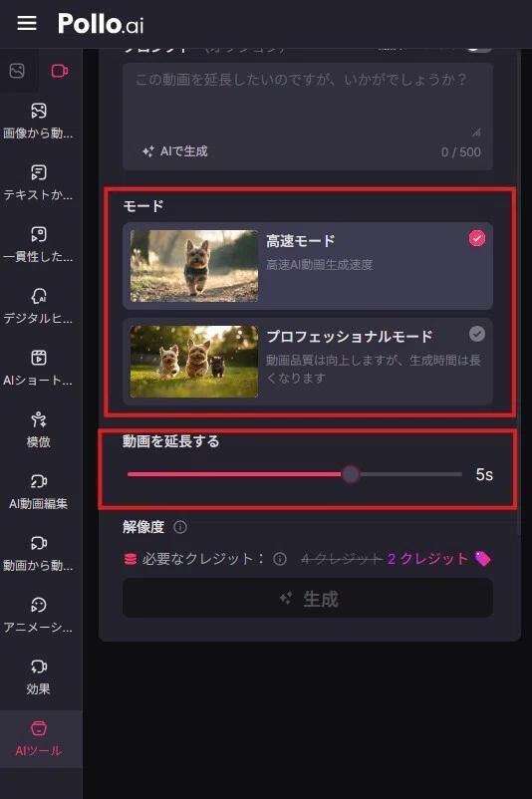532x799 pixels.
Task: Click the professional mode dogs thumbnail
Action: coord(194,362)
